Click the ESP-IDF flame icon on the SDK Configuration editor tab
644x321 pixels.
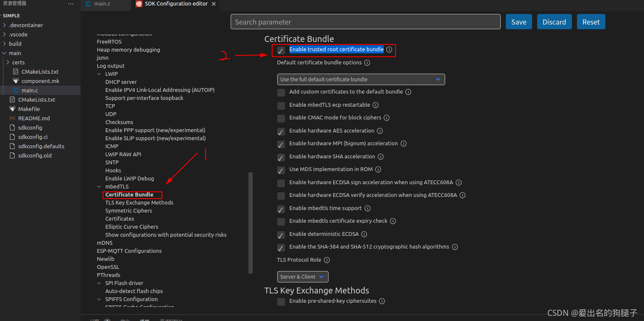pos(139,4)
